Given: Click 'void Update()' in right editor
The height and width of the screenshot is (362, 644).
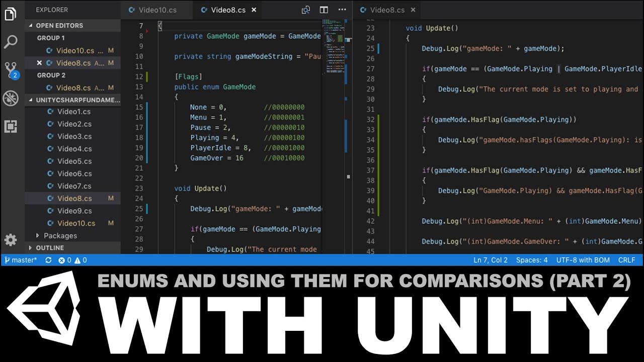Looking at the screenshot, I should click(432, 28).
